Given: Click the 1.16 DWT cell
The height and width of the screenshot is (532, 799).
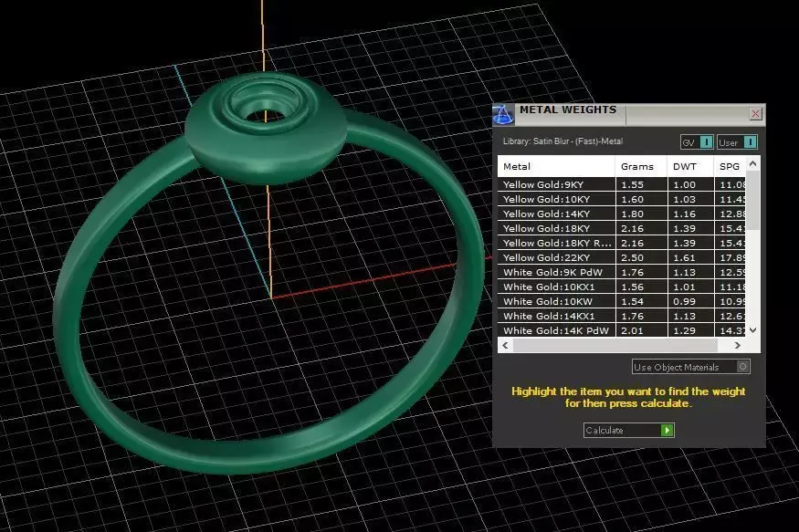Looking at the screenshot, I should [x=690, y=214].
